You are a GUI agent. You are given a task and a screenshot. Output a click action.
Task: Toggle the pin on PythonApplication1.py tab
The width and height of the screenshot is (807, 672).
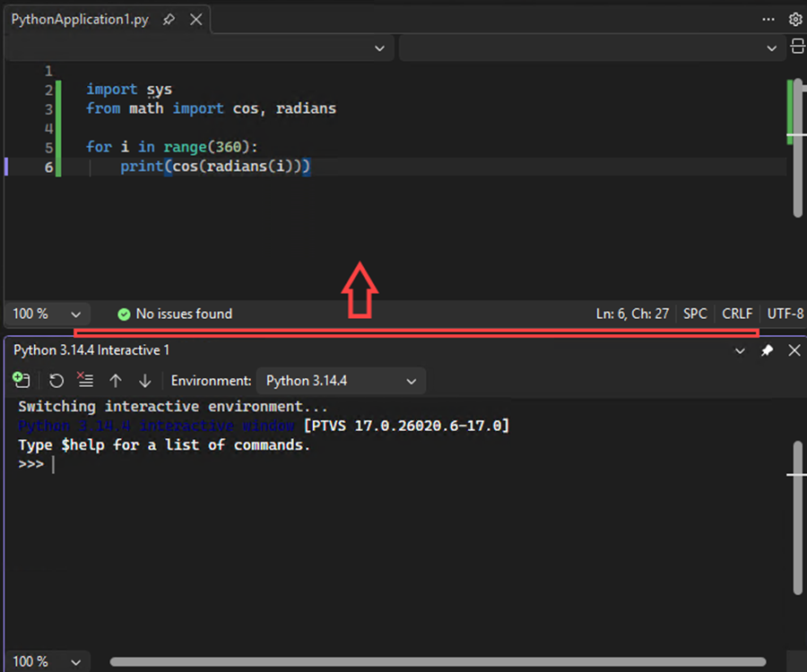[169, 18]
